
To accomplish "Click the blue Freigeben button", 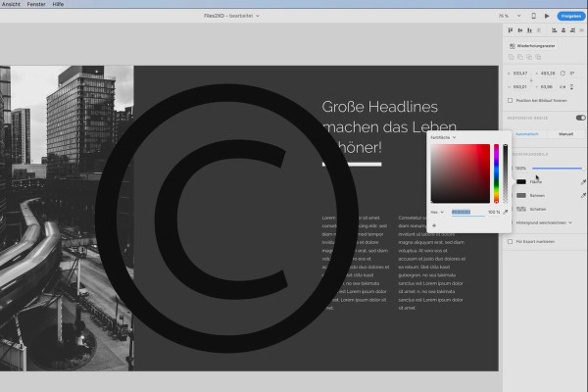I will click(x=571, y=16).
